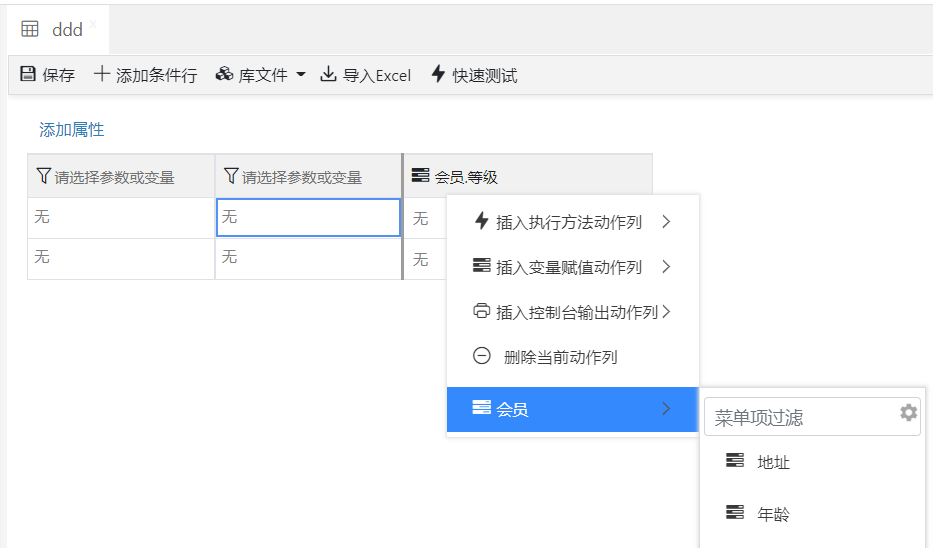933x548 pixels.
Task: Open the 库文件 dropdown arrow
Action: [x=300, y=75]
